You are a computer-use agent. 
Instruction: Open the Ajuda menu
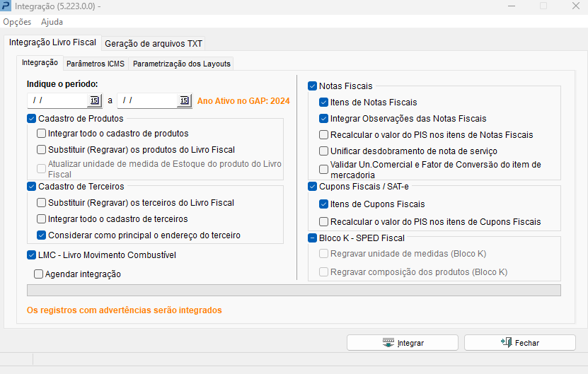pos(52,22)
